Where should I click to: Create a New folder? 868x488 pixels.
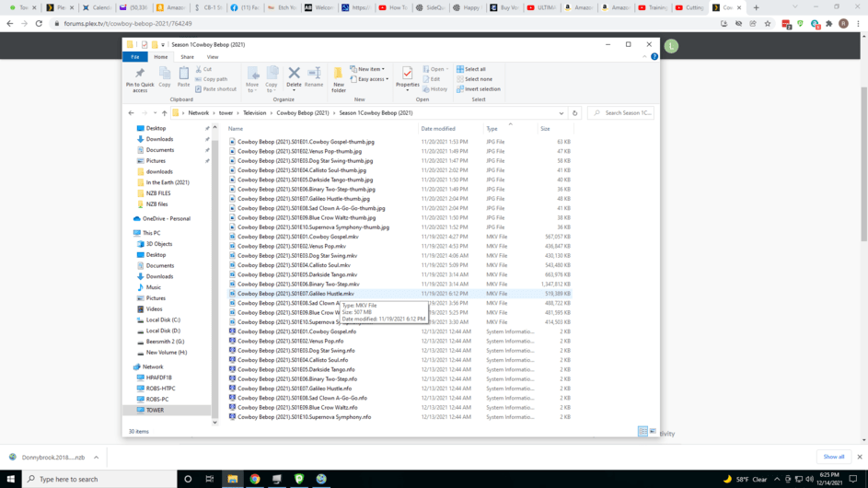pyautogui.click(x=338, y=79)
